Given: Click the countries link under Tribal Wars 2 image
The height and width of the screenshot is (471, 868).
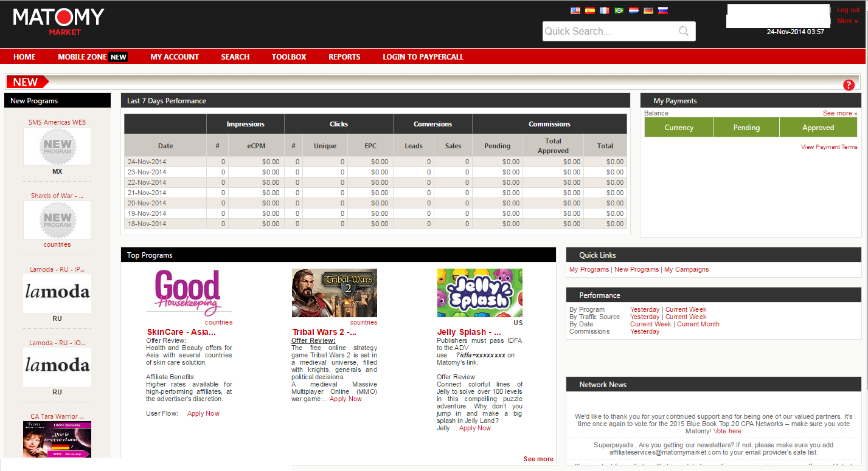Looking at the screenshot, I should click(364, 322).
